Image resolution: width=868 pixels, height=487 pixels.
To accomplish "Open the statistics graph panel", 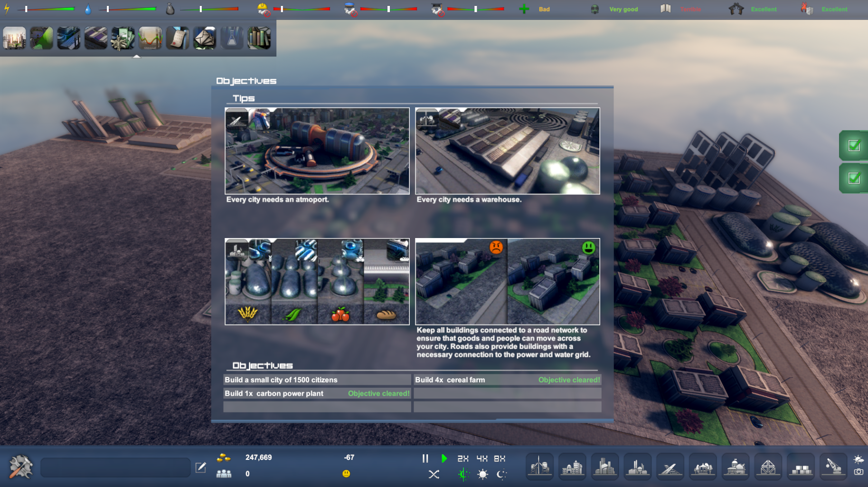I will pos(150,38).
